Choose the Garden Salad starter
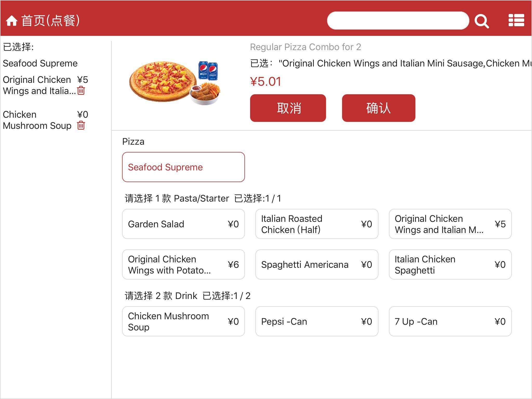This screenshot has width=532, height=399. tap(183, 224)
